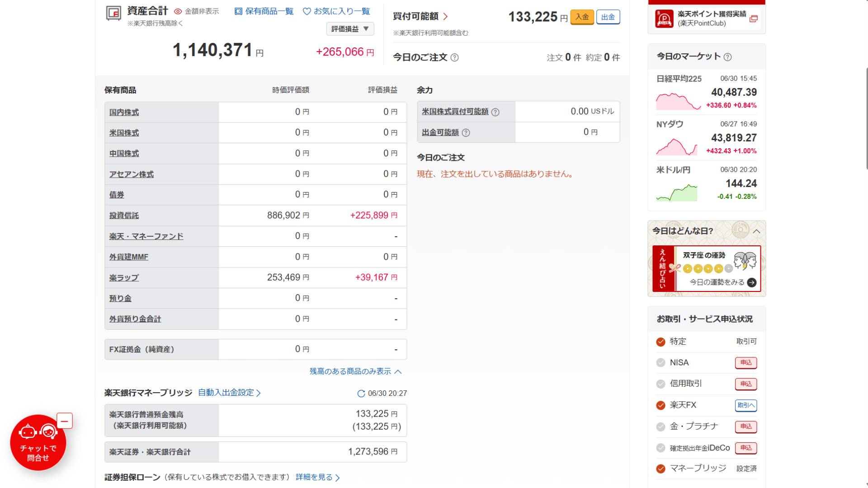View 米ドル/円 chart thumbnail
868x488 pixels.
click(676, 192)
